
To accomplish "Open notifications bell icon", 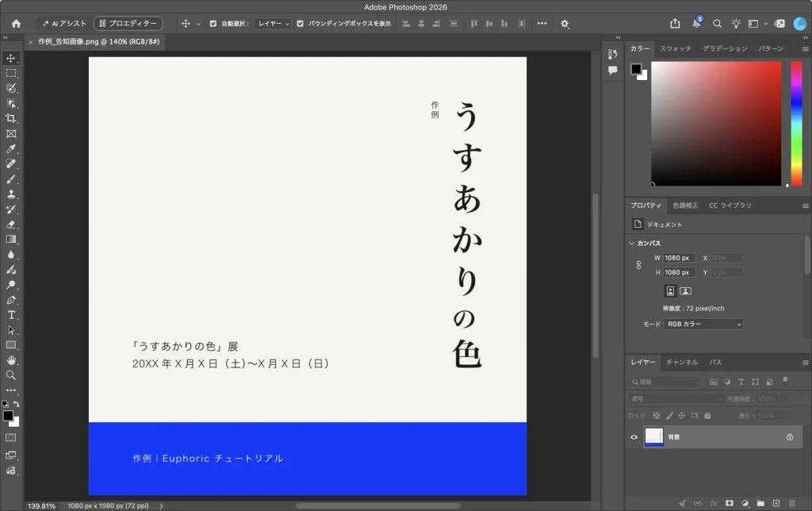I will click(696, 23).
